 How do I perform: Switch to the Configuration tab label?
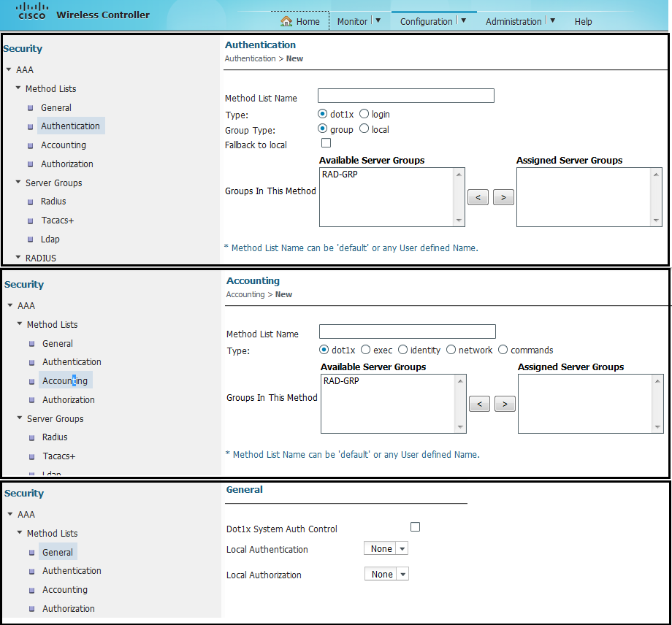(426, 22)
